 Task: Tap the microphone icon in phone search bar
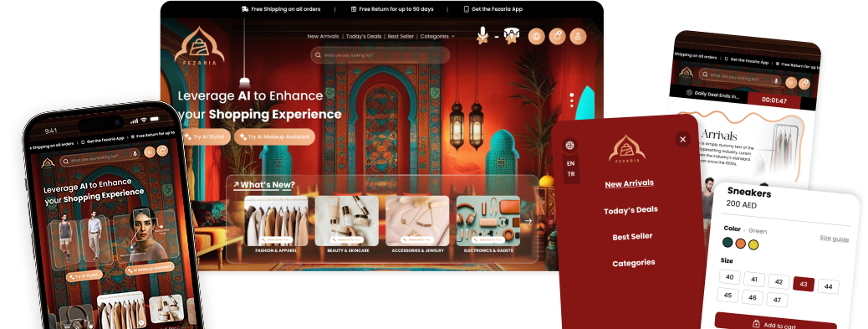(135, 153)
